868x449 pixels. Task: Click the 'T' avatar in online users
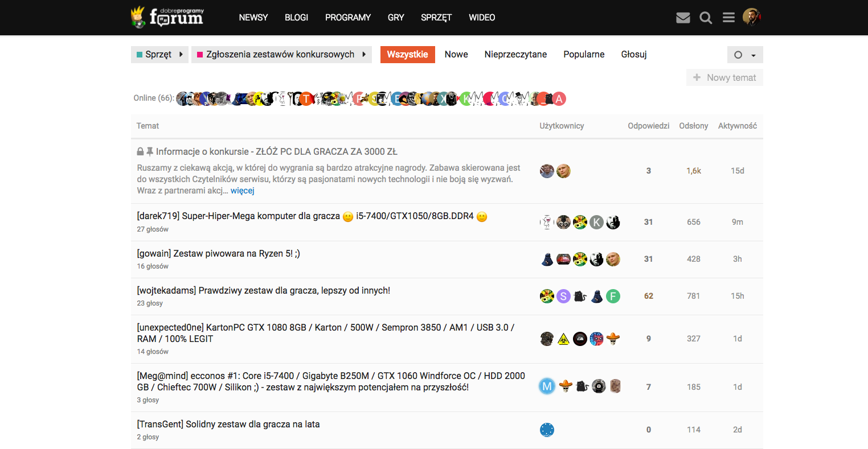(x=306, y=98)
